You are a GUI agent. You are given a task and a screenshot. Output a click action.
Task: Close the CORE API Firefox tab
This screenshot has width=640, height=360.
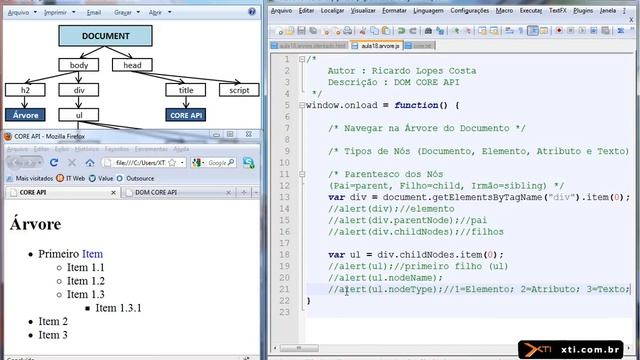pos(113,192)
